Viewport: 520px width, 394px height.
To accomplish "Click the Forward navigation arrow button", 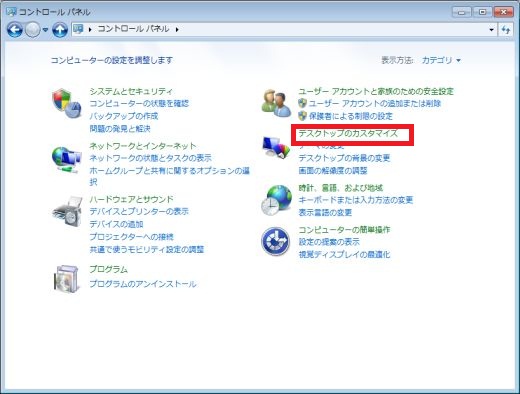I will click(33, 30).
